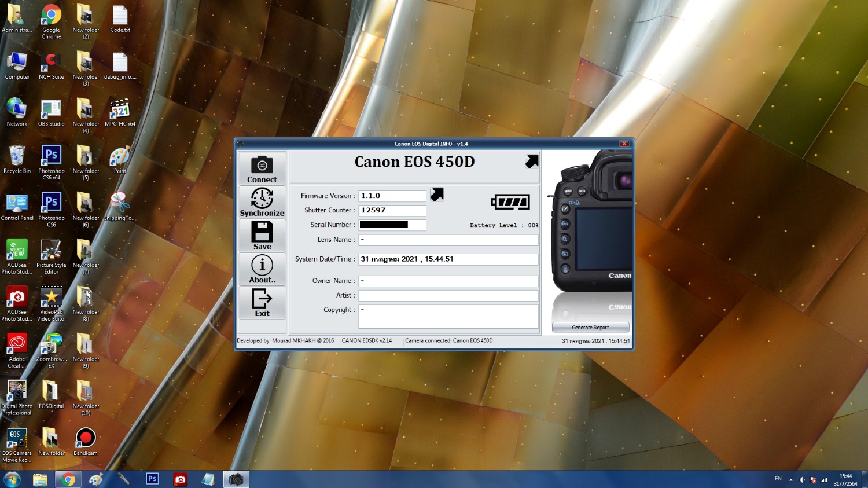Screen dimensions: 868x488
Task: Generate the camera report
Action: point(590,328)
